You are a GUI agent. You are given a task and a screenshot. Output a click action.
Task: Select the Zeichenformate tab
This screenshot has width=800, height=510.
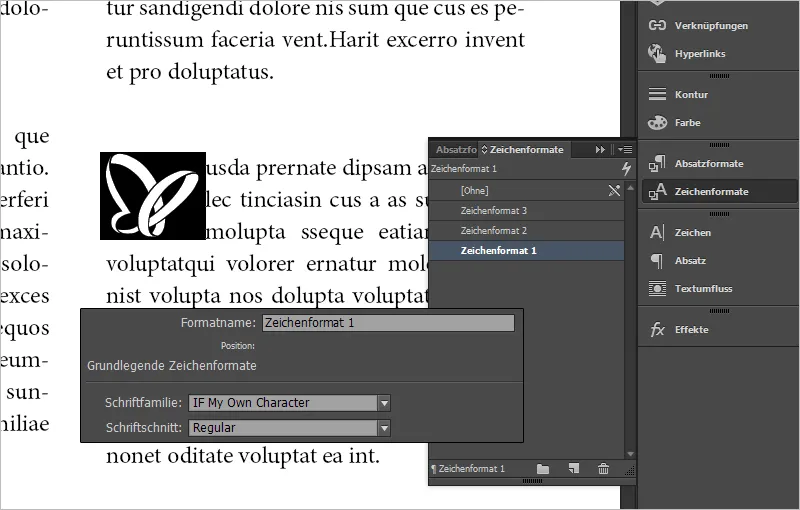click(524, 149)
